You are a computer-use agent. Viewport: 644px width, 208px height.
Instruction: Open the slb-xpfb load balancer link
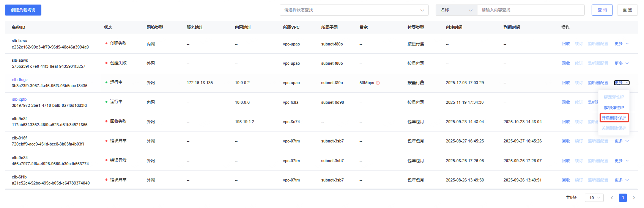tap(19, 100)
